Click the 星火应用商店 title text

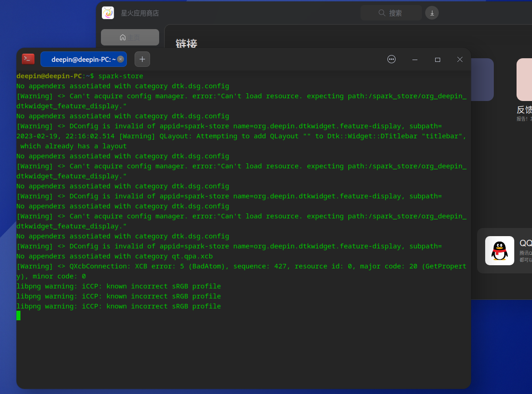pos(140,13)
